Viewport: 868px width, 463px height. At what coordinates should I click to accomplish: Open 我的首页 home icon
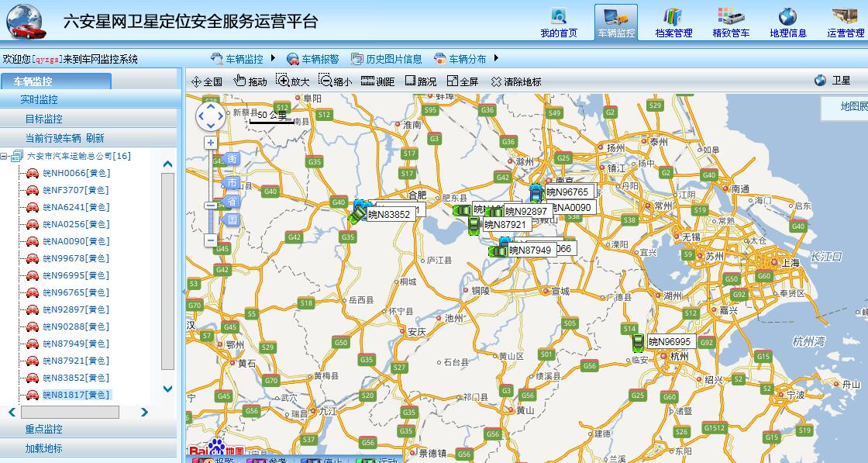click(558, 22)
